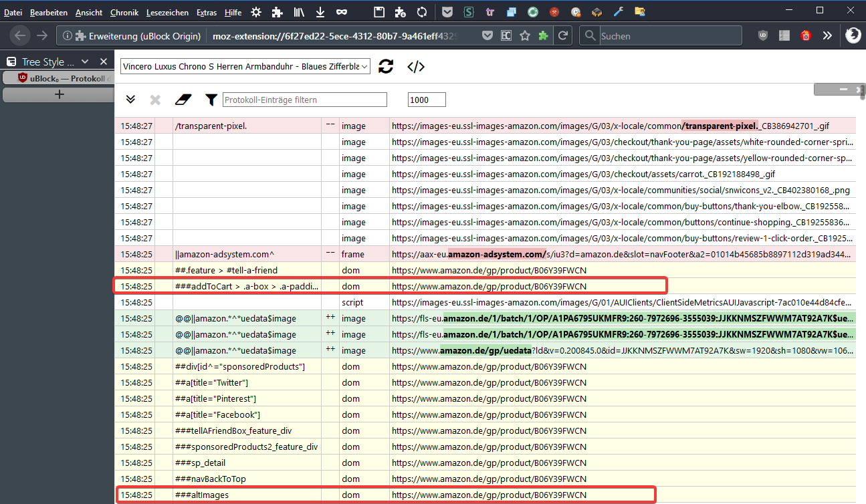Screen dimensions: 866x504
Task: Click the Save to Pocket icon in the address bar
Action: [488, 36]
